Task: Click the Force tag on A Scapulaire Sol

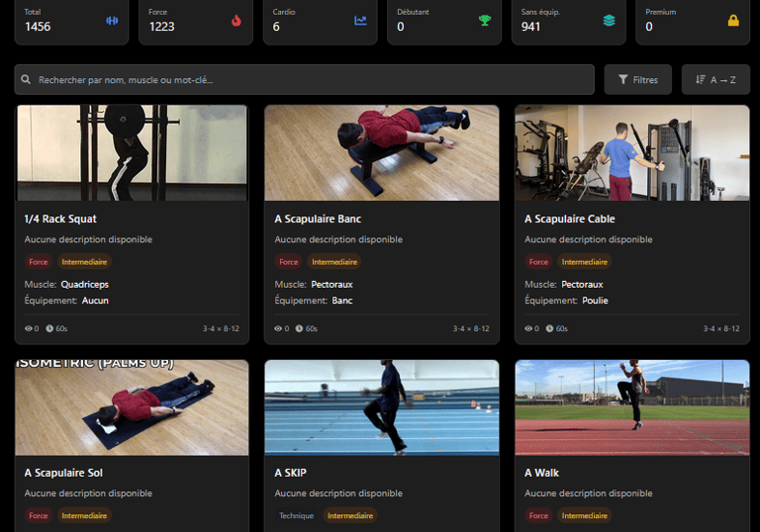Action: pos(39,515)
